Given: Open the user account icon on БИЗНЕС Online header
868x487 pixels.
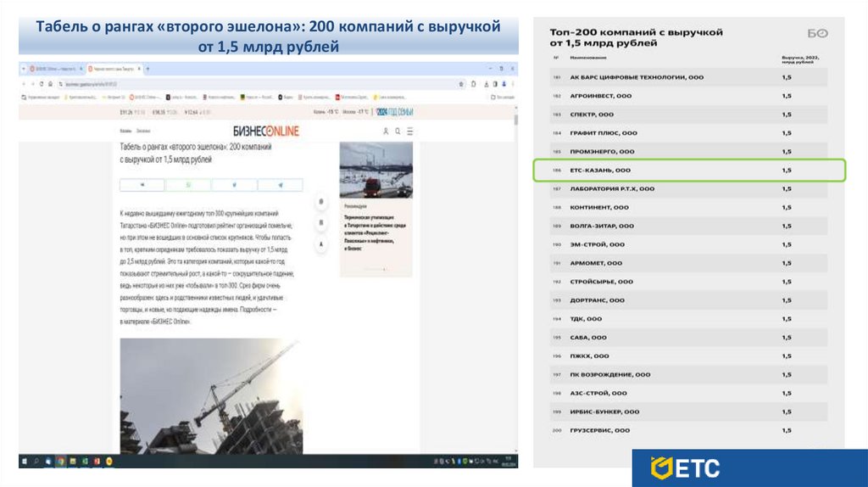Looking at the screenshot, I should 386,132.
